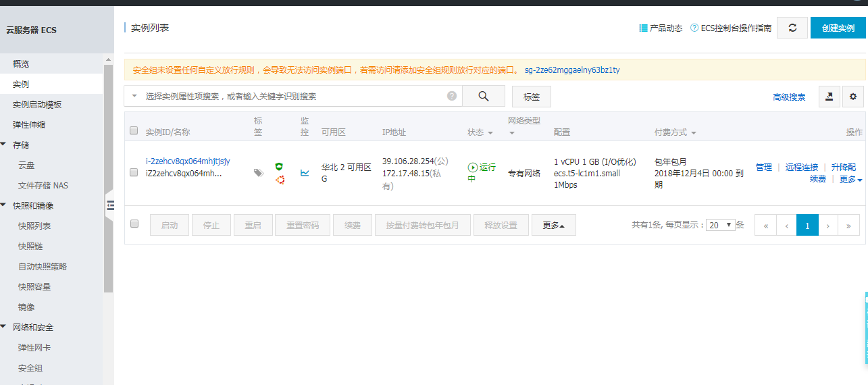868x385 pixels.
Task: Open the instance monitoring chart icon
Action: coord(305,173)
